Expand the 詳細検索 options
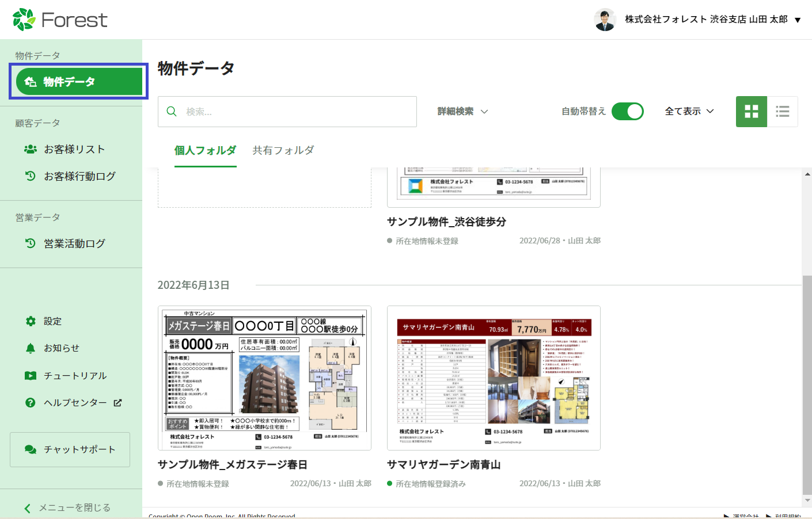812x519 pixels. pos(462,112)
